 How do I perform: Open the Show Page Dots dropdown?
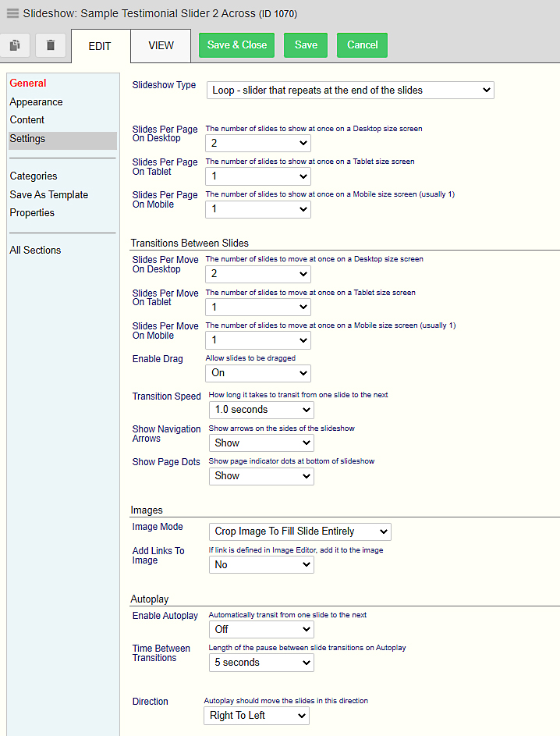tap(261, 476)
